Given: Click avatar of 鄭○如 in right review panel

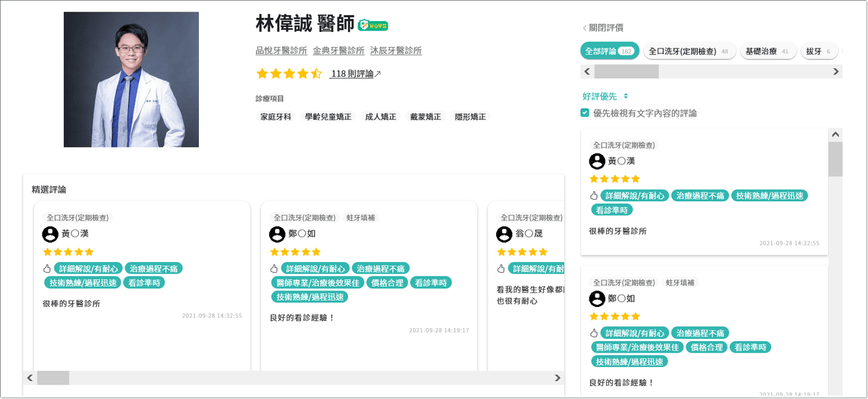Looking at the screenshot, I should click(597, 298).
